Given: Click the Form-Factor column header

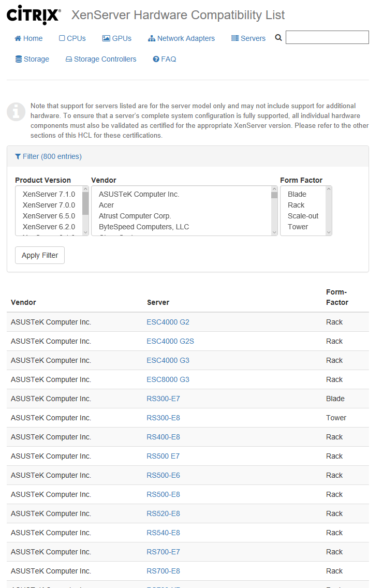Looking at the screenshot, I should tap(337, 297).
